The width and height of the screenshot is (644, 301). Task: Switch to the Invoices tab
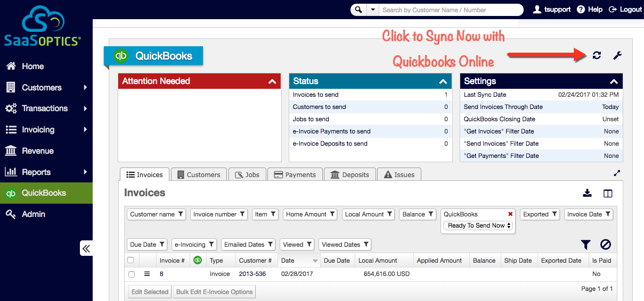(145, 174)
